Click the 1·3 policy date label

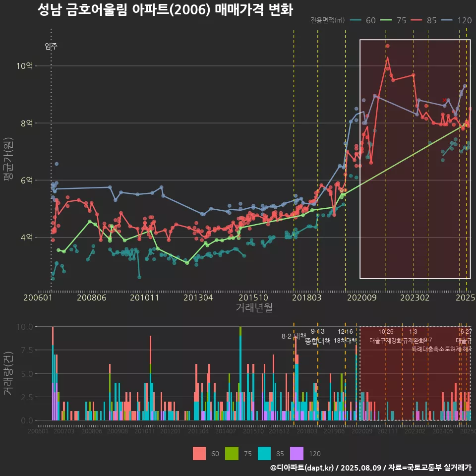(x=413, y=332)
